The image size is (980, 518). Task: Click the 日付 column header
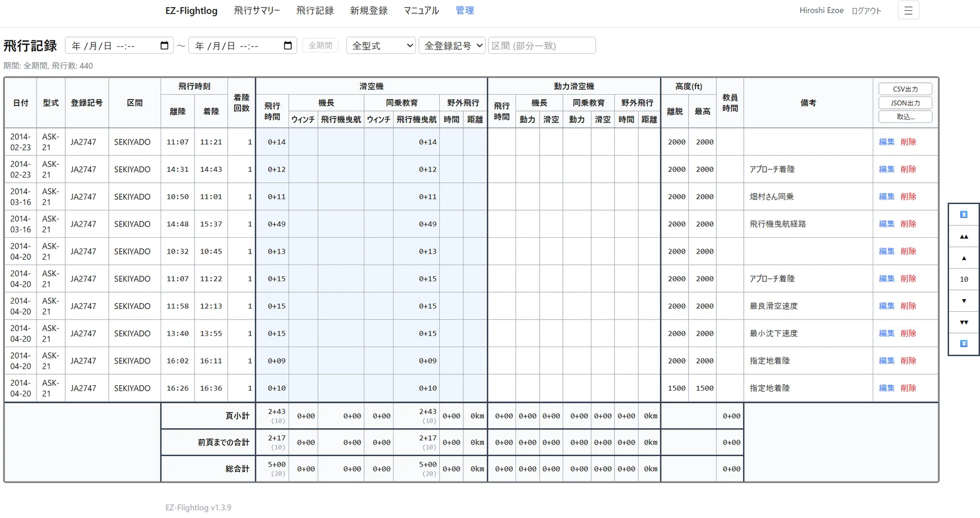tap(21, 103)
